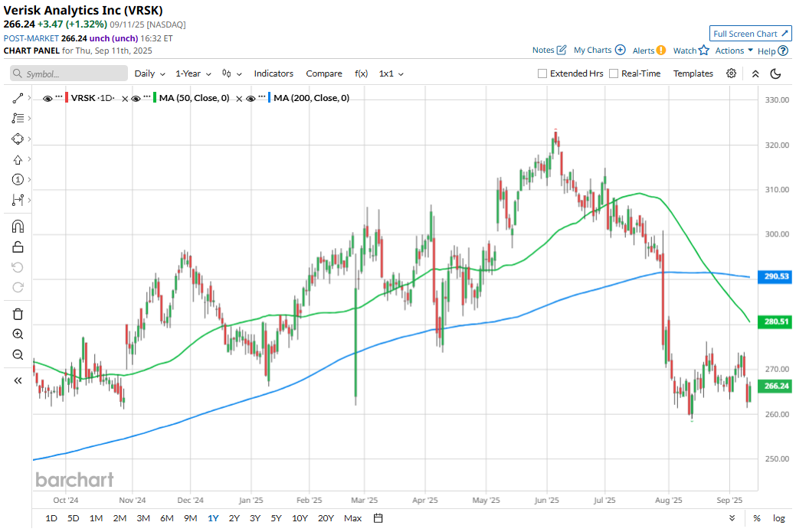Remove the VRSK 1D series legend

(x=125, y=99)
